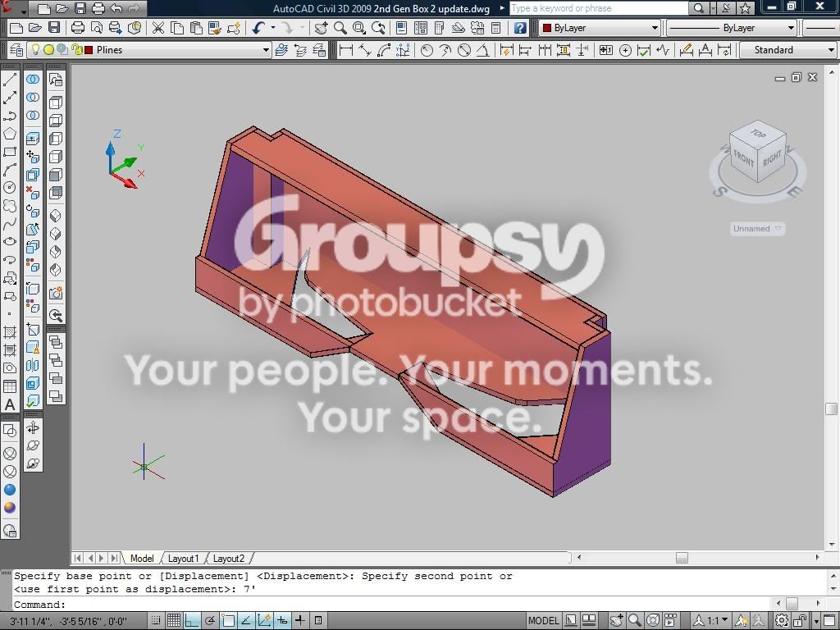Select the Hatch tool
This screenshot has height=630, width=840.
10,332
